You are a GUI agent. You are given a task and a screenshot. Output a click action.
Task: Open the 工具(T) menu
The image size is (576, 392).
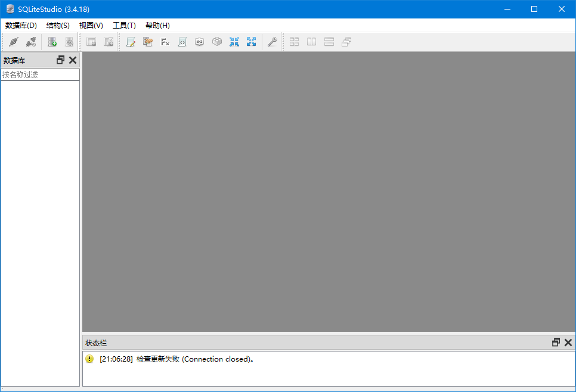(124, 26)
